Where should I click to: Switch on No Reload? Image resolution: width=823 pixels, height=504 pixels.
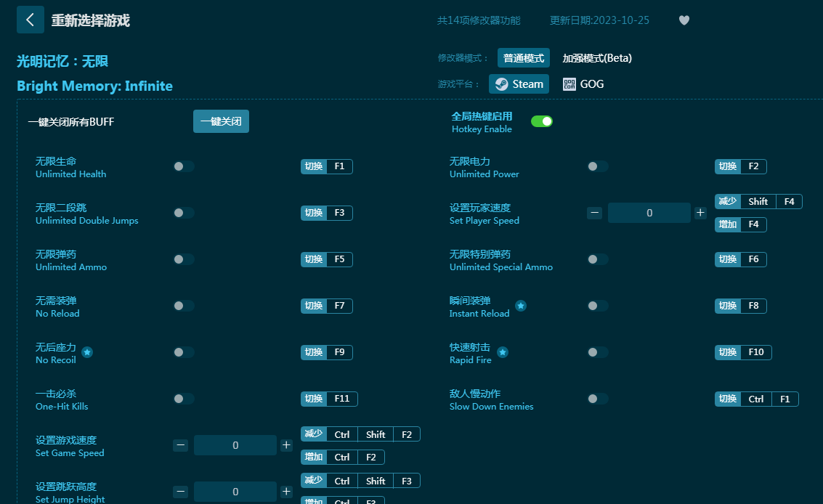pos(184,306)
